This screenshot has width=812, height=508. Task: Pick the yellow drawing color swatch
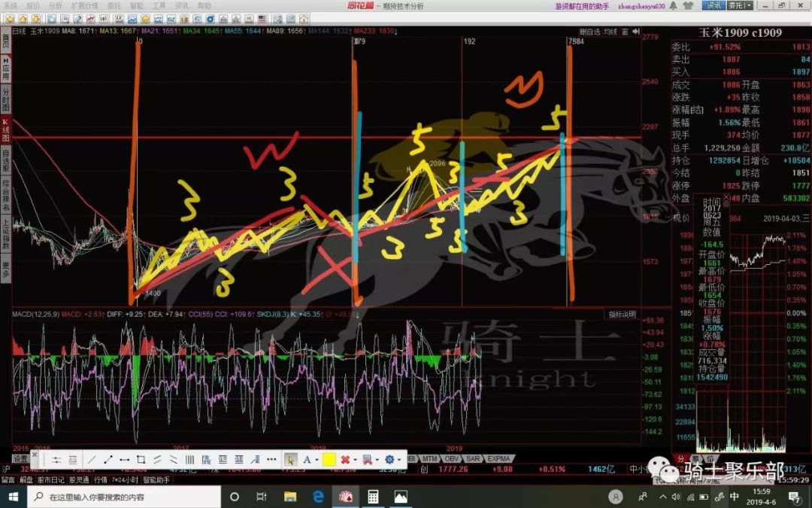[329, 460]
